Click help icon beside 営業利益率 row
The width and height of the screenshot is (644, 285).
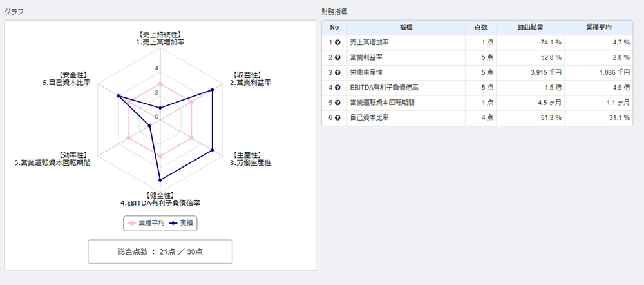pos(337,57)
